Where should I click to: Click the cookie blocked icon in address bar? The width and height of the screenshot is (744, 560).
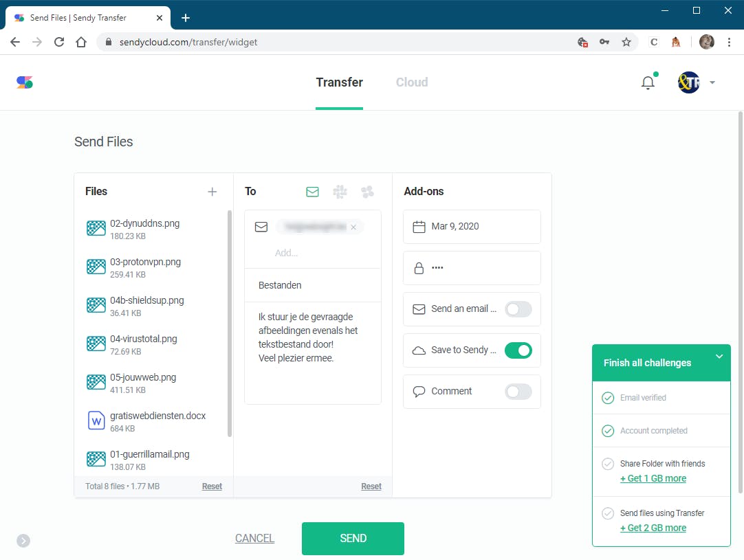click(x=582, y=42)
